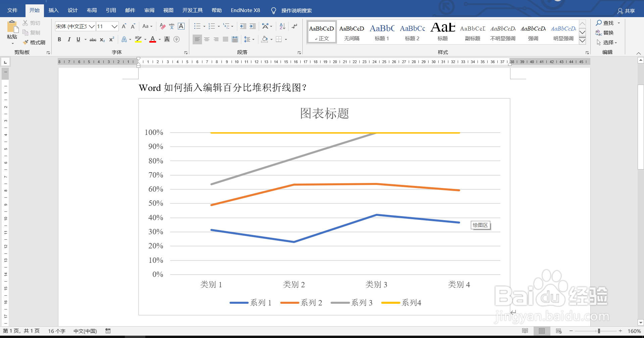Click the phonetic guide (文) icon
This screenshot has width=644, height=338.
pos(172,26)
